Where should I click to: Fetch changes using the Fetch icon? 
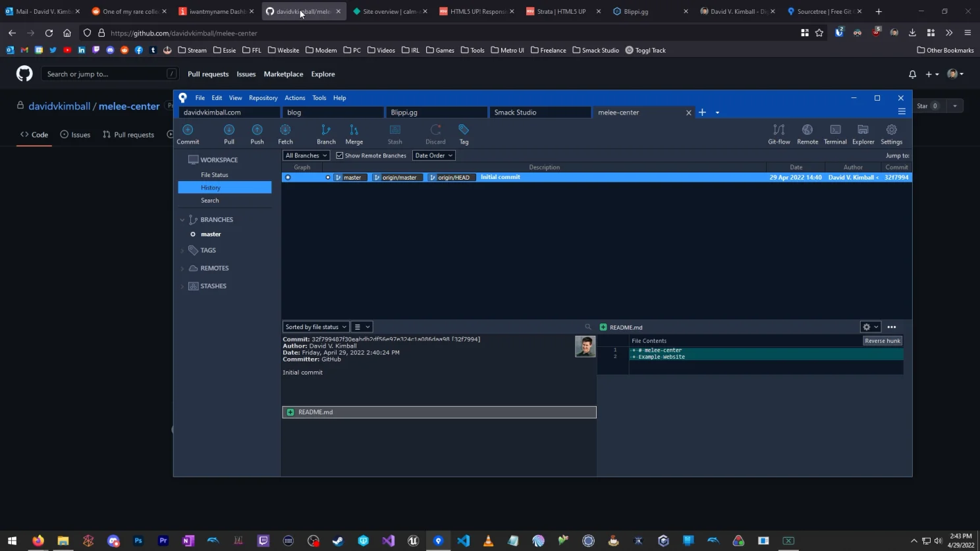pos(285,134)
